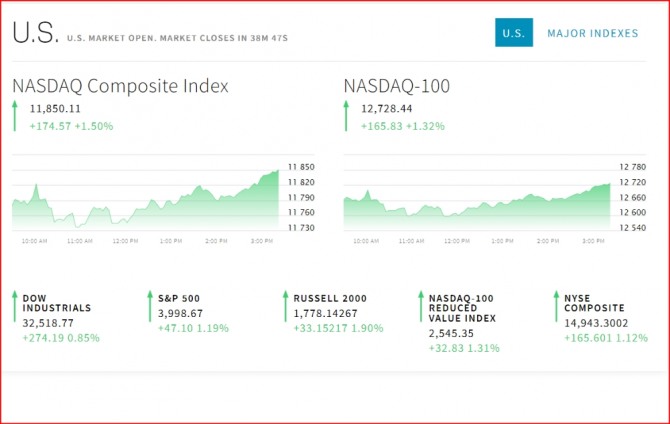Click the NASDAQ-100 intraday chart
Image resolution: width=670 pixels, height=424 pixels.
[476, 195]
